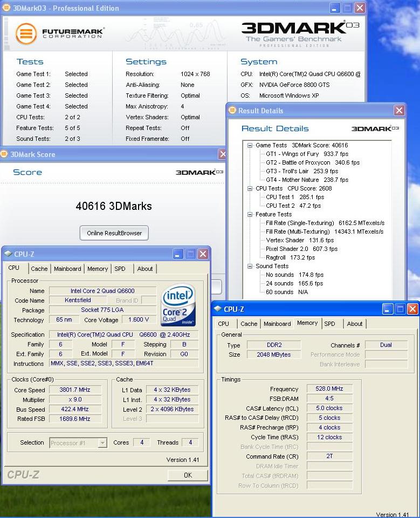Screen dimensions: 420x518
Task: Click the memory Frequency 528.0 MHz field
Action: (x=329, y=389)
